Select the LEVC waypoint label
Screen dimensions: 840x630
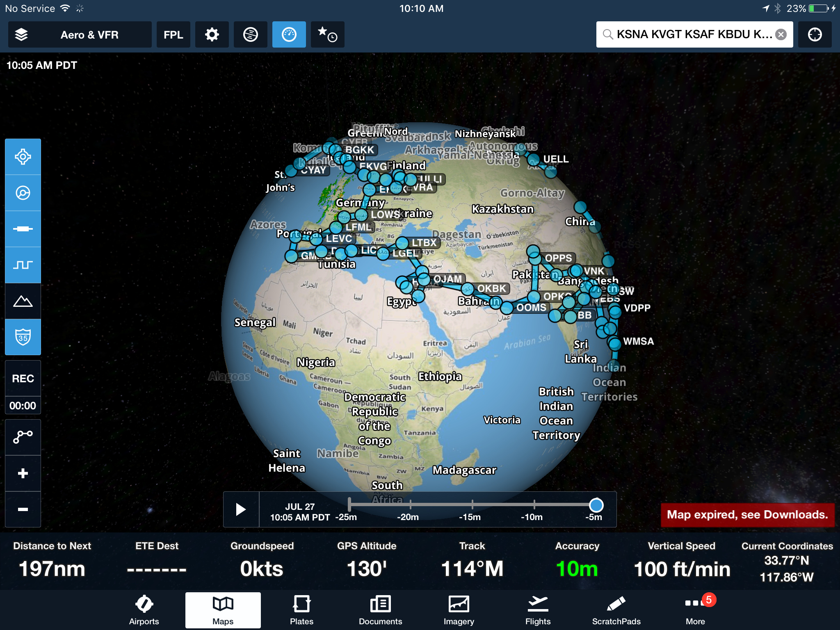tap(339, 239)
